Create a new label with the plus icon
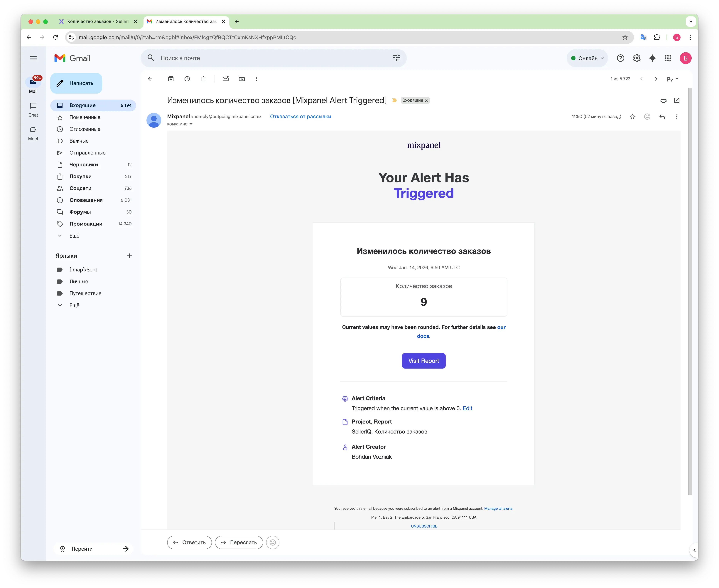The width and height of the screenshot is (719, 588). 129,256
